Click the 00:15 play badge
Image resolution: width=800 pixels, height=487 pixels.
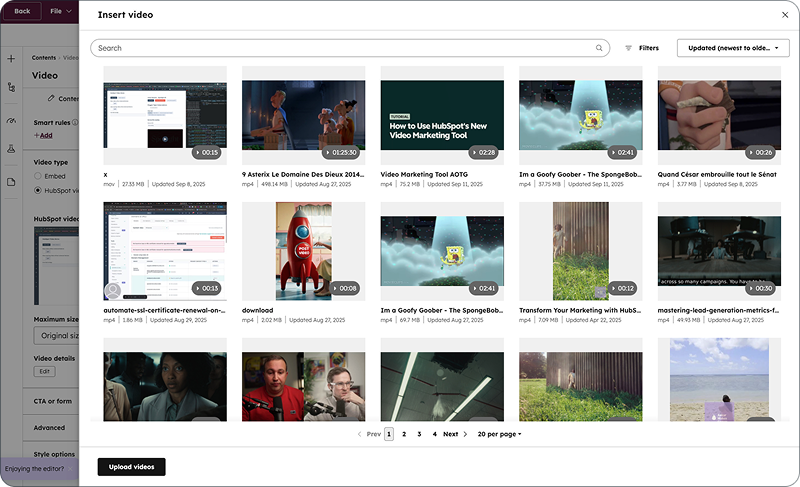click(207, 152)
